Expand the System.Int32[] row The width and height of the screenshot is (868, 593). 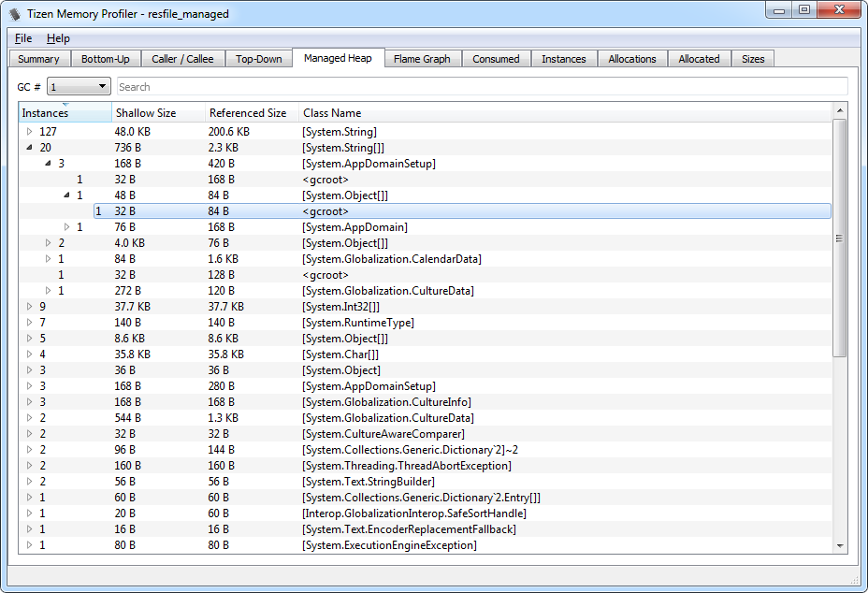point(29,306)
